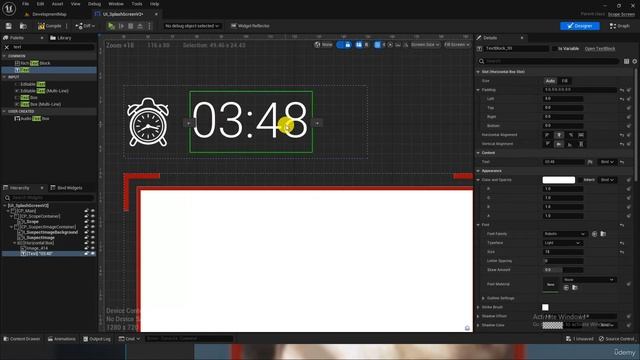Select Horizontal Alignment right icon
The image size is (640, 360).
point(570,135)
